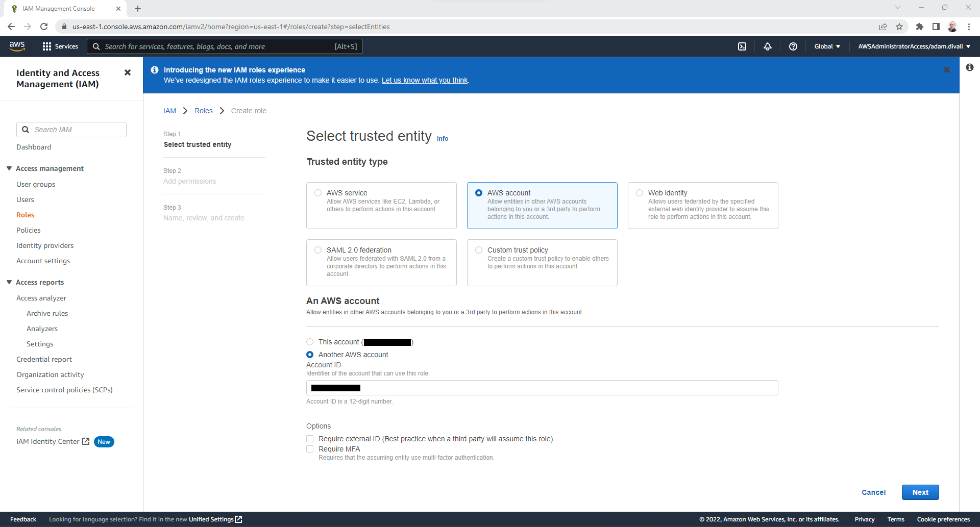Go to Dashboard in sidebar
Viewport: 980px width, 527px height.
pyautogui.click(x=34, y=147)
